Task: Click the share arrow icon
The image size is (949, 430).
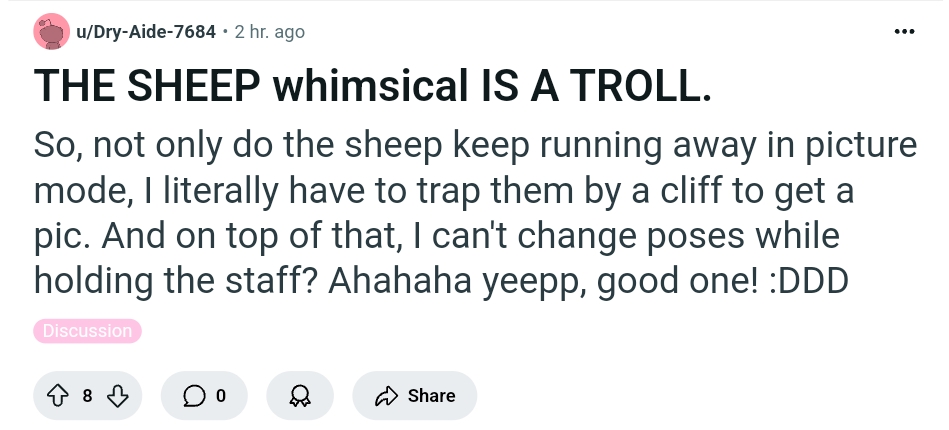Action: click(386, 396)
